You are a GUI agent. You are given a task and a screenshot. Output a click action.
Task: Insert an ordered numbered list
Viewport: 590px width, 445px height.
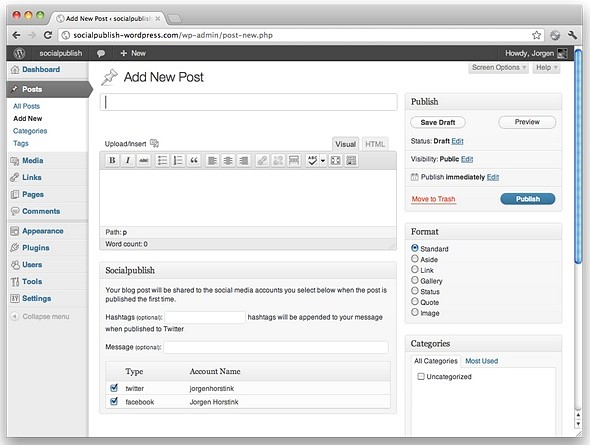178,161
